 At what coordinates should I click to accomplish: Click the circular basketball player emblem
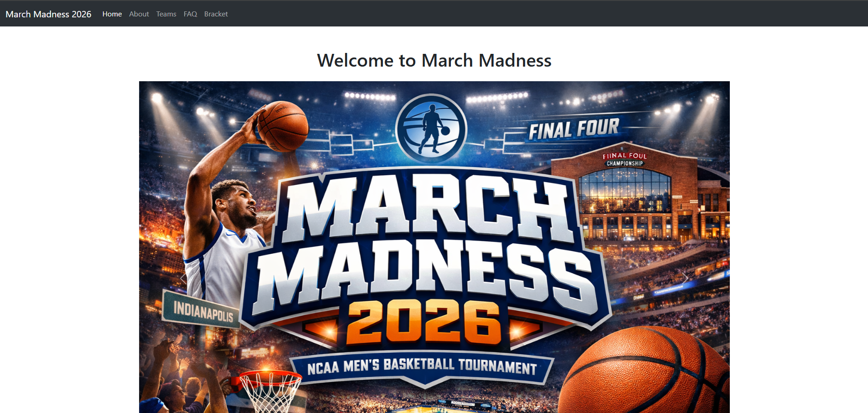tap(431, 129)
